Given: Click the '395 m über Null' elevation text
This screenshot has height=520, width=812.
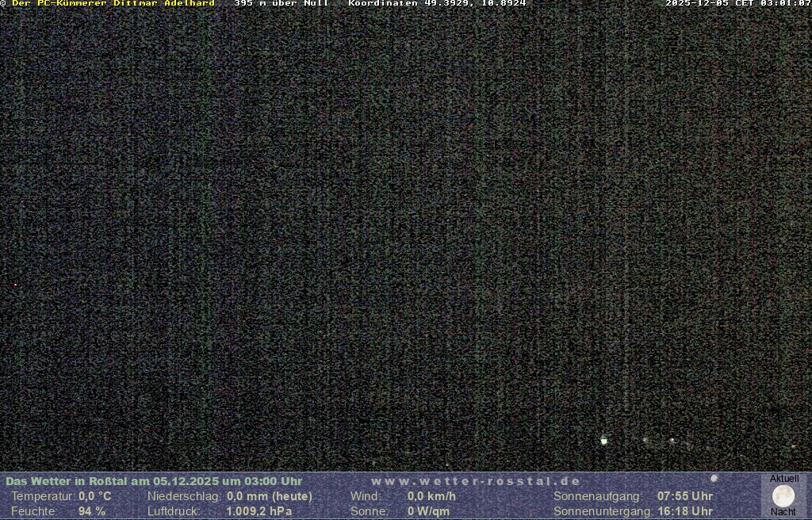Looking at the screenshot, I should click(282, 3).
